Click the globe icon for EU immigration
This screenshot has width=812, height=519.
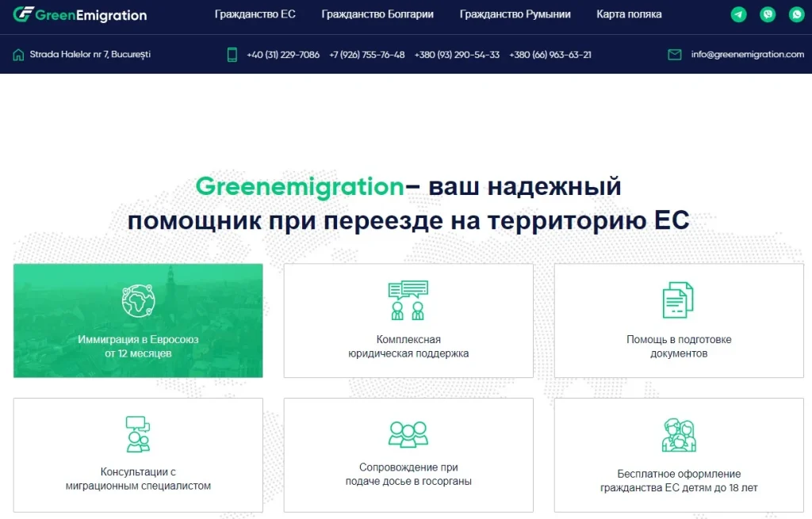[x=138, y=300]
